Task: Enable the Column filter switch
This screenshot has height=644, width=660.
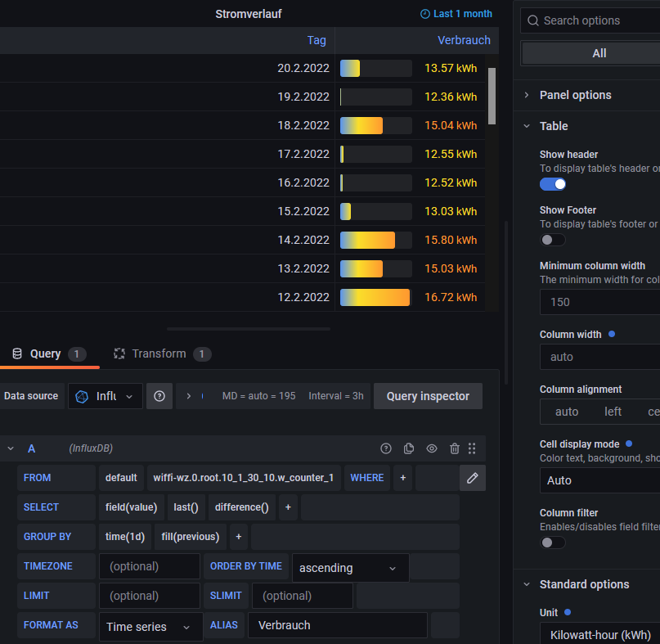Action: [x=553, y=542]
